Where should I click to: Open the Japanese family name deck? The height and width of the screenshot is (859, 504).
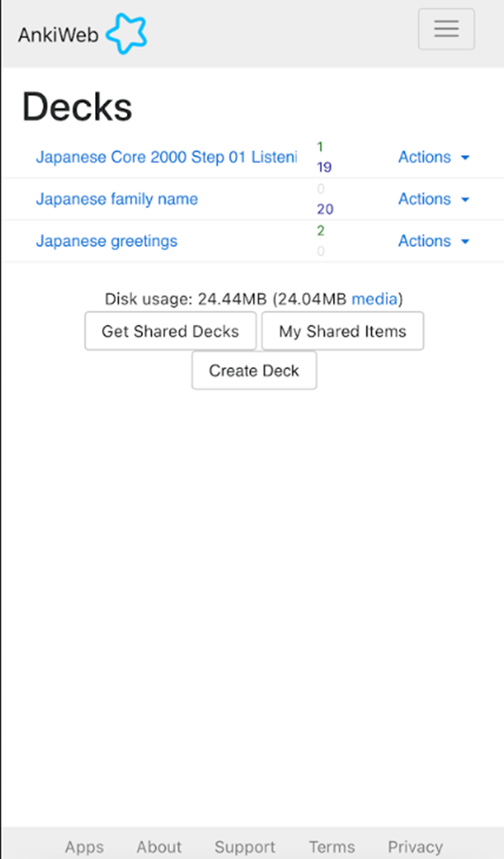point(116,199)
